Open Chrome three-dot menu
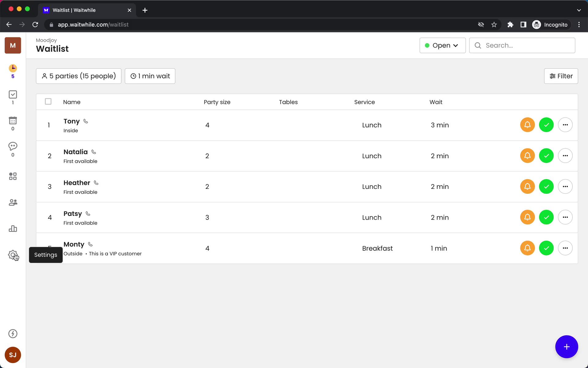The height and width of the screenshot is (368, 588). 579,25
